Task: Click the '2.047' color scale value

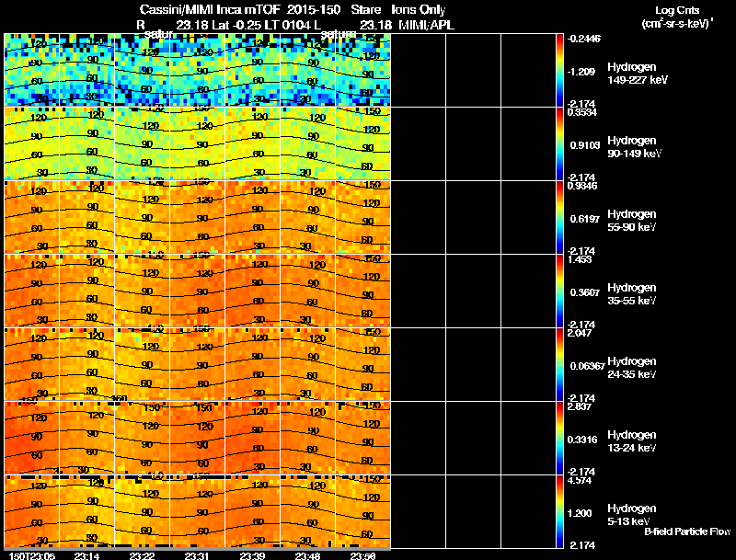Action: (580, 334)
